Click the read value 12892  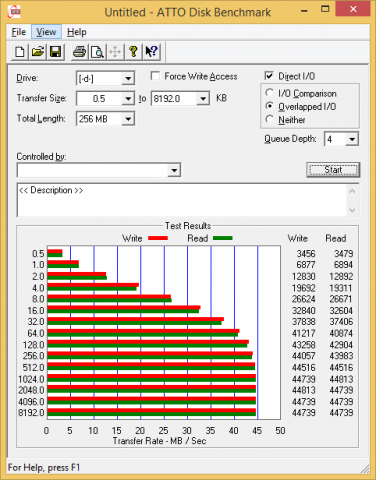341,276
